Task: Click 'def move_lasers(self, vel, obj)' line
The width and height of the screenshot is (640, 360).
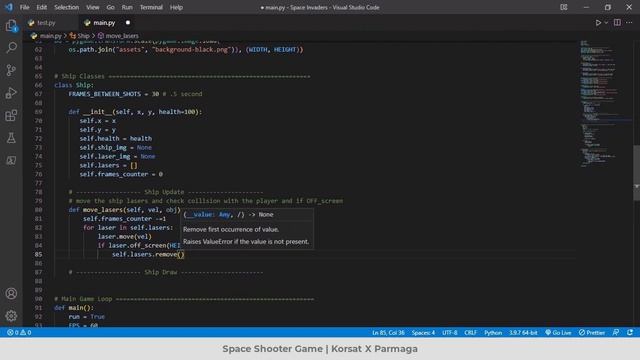Action: (x=124, y=210)
